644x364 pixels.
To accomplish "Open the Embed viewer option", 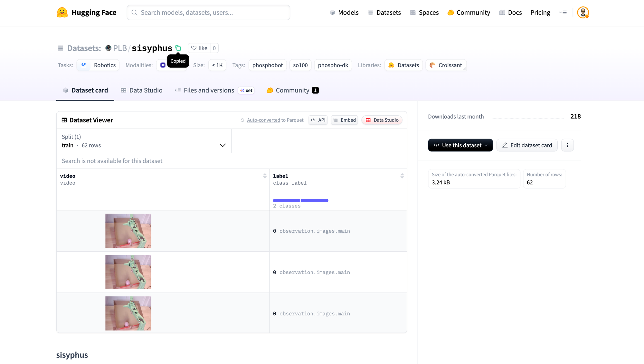I will coord(344,120).
